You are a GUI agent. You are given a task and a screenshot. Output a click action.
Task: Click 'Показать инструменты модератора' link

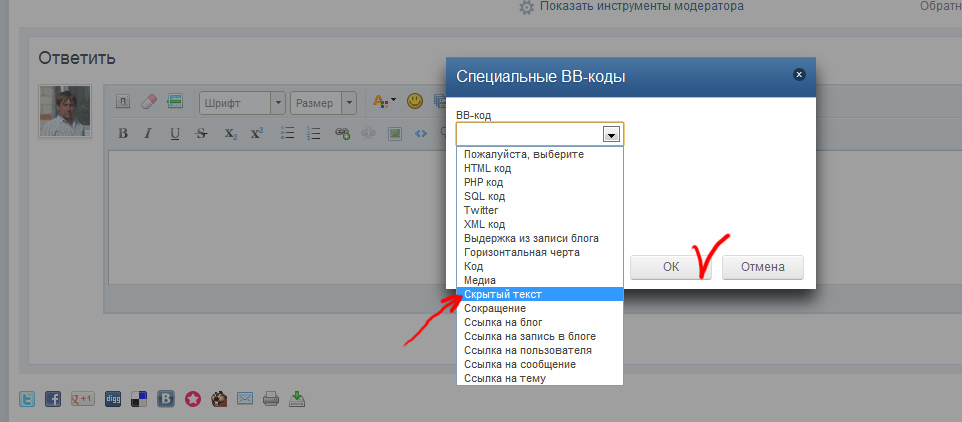coord(641,7)
